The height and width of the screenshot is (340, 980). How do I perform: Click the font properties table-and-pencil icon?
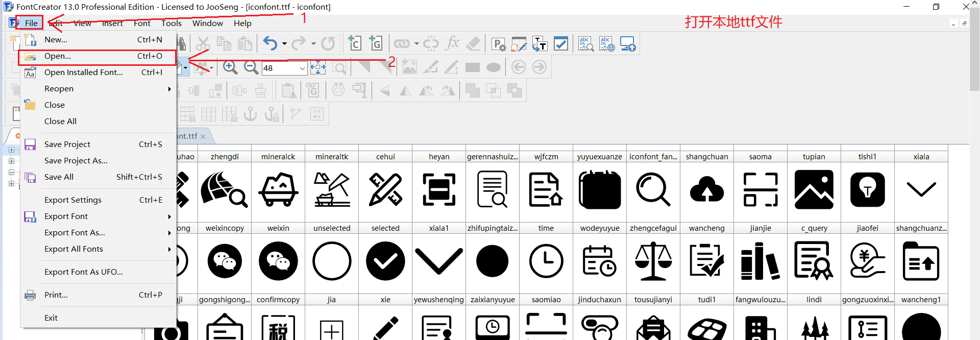pos(519,44)
